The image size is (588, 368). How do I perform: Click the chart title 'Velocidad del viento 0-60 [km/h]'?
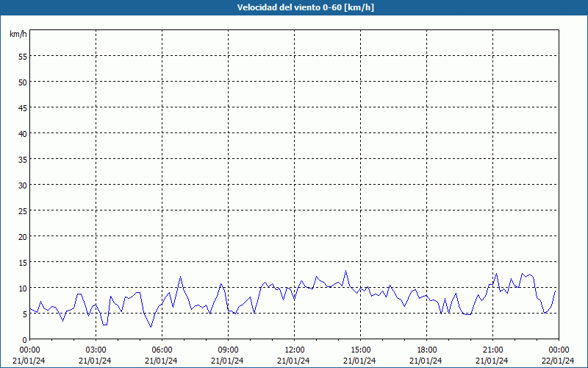pyautogui.click(x=306, y=7)
